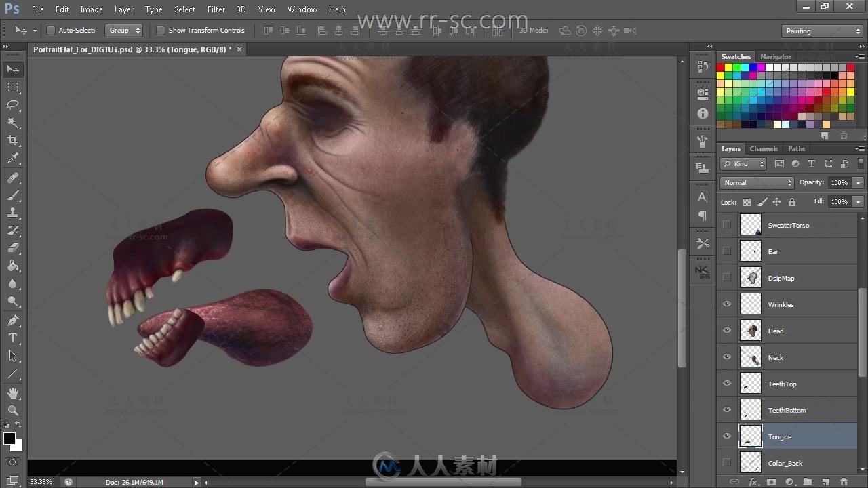Hide the TeethTop layer

727,384
